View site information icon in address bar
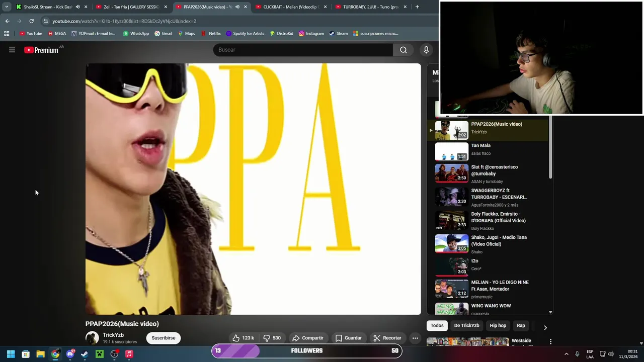The image size is (644, 362). pos(46,21)
